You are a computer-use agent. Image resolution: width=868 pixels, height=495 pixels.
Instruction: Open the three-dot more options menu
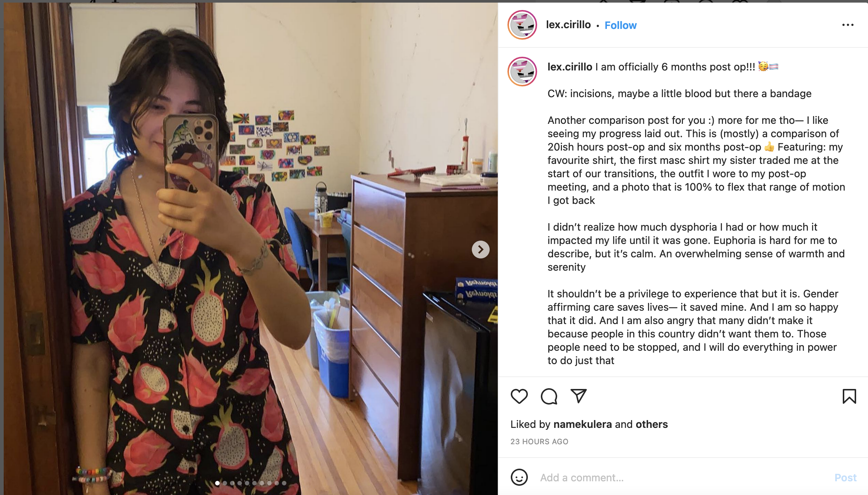point(848,25)
